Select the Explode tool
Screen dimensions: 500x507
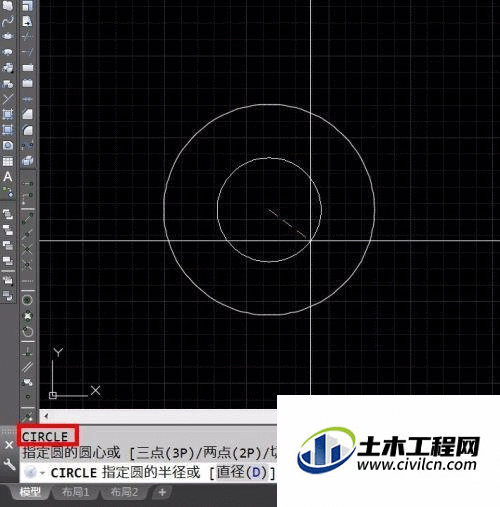pos(27,161)
